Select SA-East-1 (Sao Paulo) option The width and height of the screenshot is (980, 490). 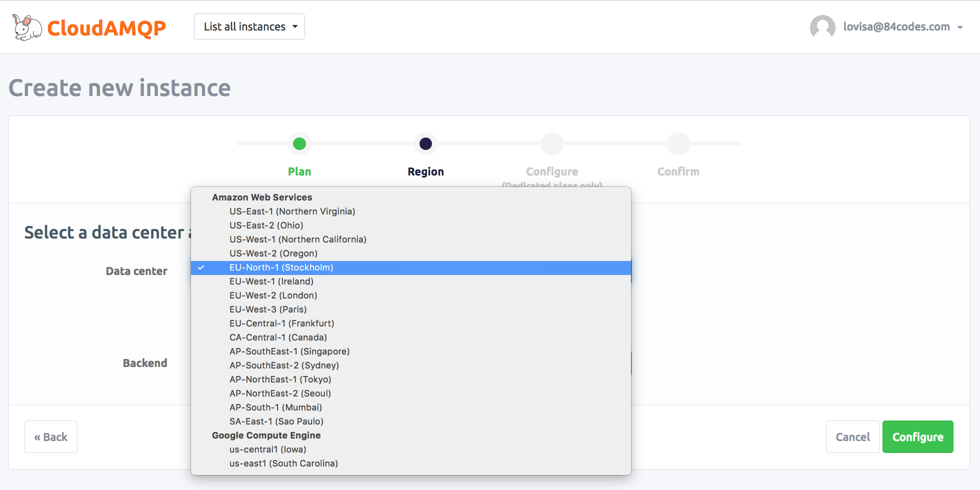pos(276,421)
